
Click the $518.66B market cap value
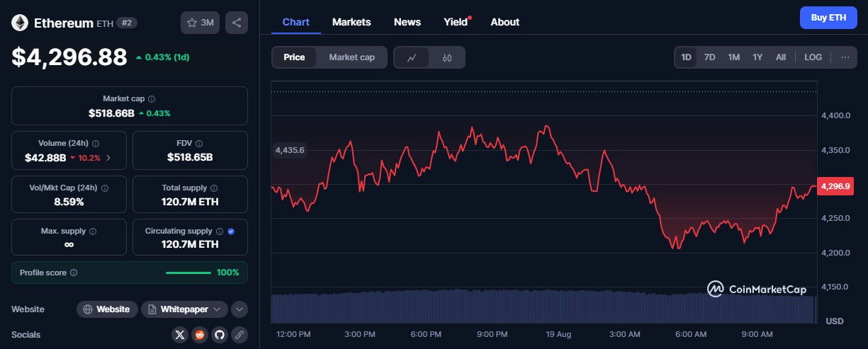[x=111, y=113]
